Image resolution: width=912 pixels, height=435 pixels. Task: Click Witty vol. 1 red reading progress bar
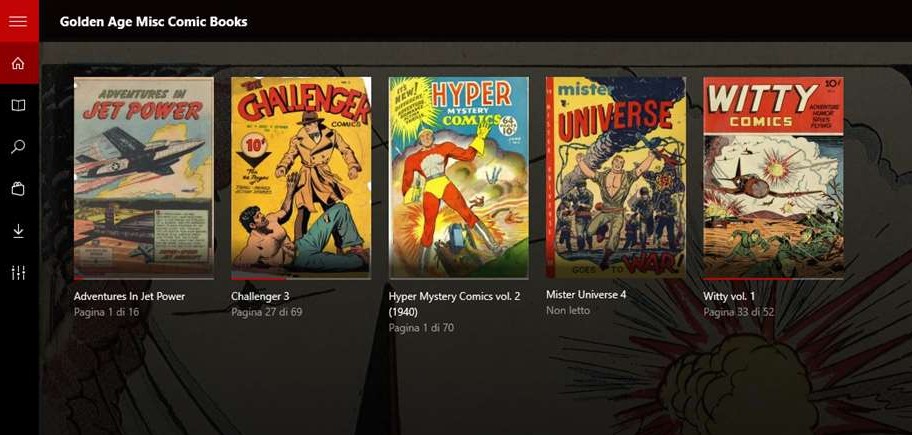coord(747,279)
